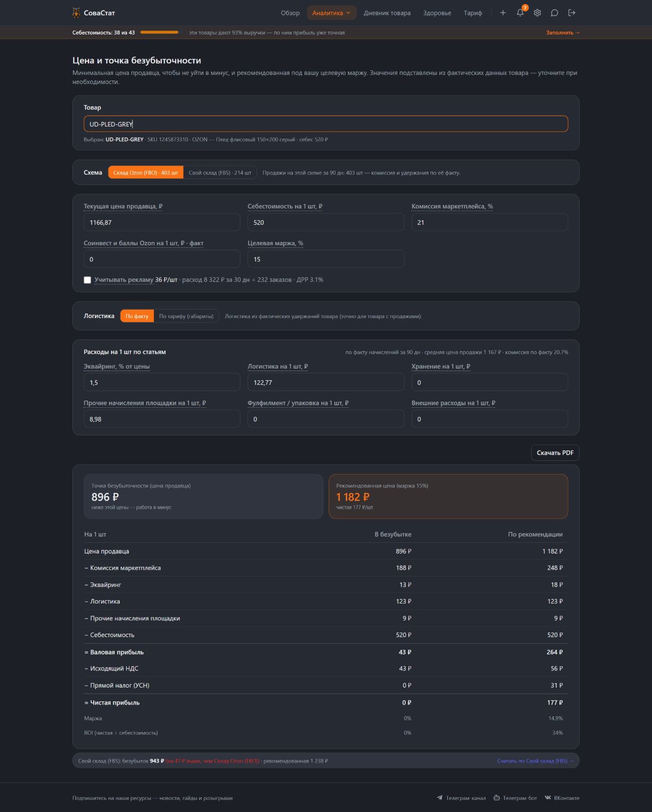
Task: Open chat bubble support icon
Action: point(555,13)
